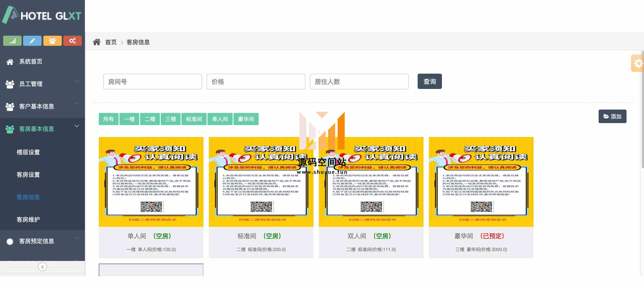Focus the 价格 search field
This screenshot has height=287, width=644.
pos(256,82)
